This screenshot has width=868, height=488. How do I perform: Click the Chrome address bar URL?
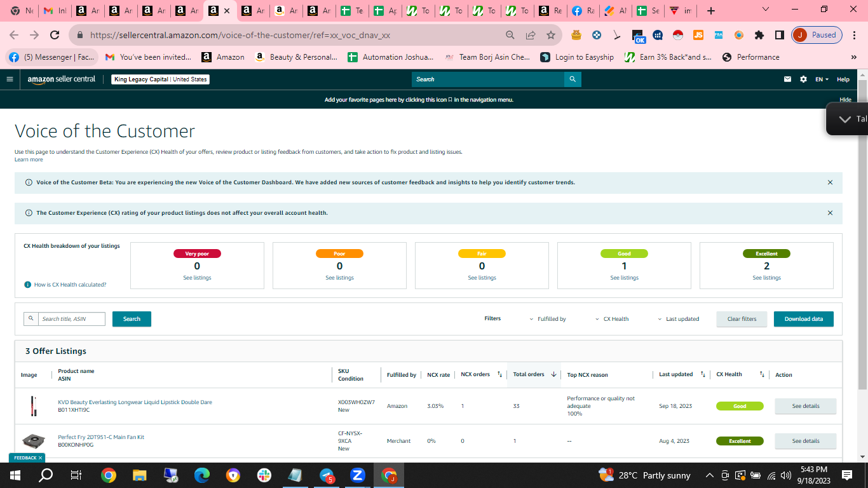point(240,36)
